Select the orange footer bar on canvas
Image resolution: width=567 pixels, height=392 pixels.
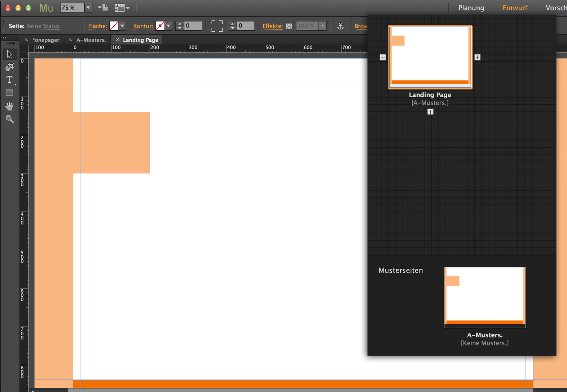click(x=303, y=384)
